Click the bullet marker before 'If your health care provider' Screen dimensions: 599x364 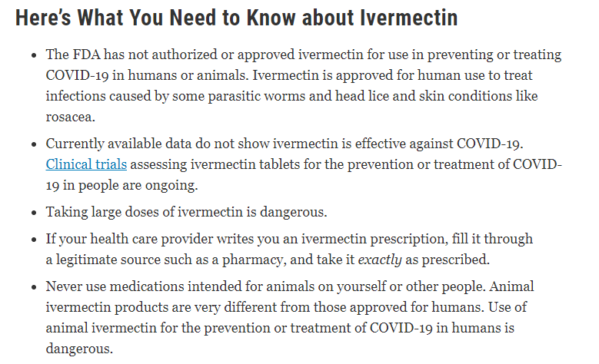pyautogui.click(x=35, y=240)
